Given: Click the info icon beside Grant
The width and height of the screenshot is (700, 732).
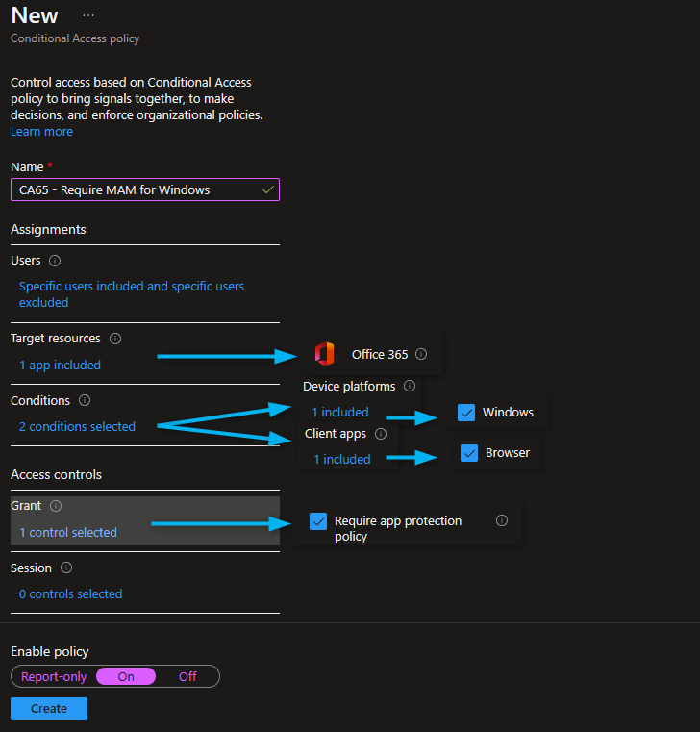Looking at the screenshot, I should 55,506.
